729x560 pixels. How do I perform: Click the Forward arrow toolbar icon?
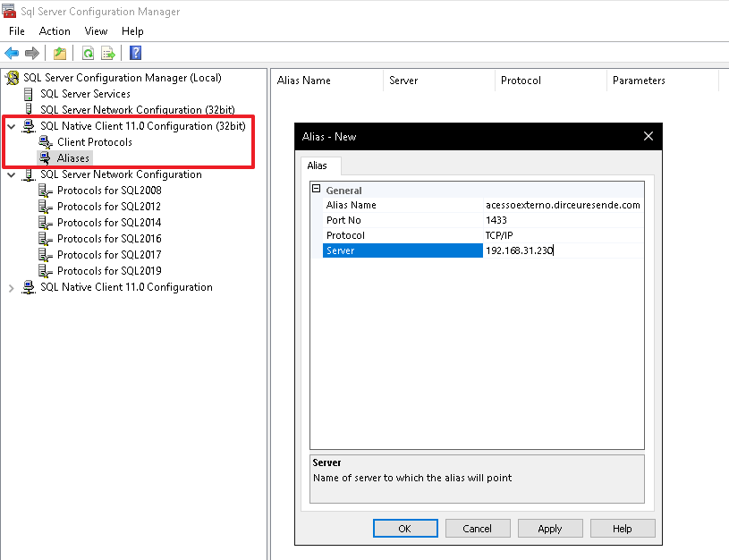tap(32, 53)
